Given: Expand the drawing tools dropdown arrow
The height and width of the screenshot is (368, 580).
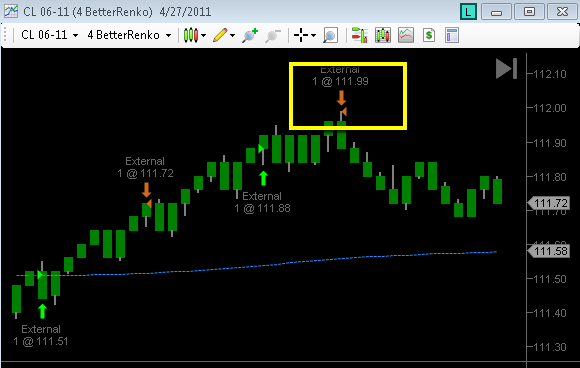Looking at the screenshot, I should click(x=232, y=36).
